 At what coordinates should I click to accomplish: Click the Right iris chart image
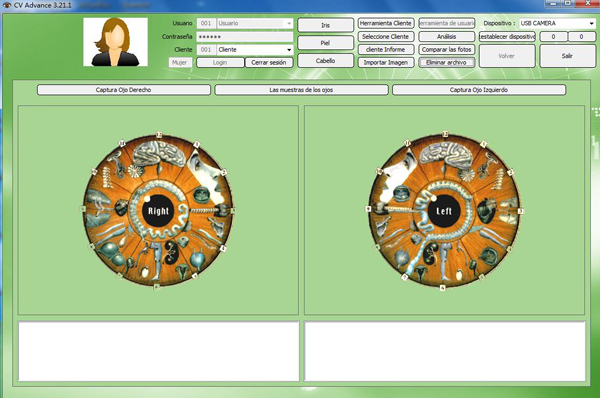pyautogui.click(x=158, y=210)
